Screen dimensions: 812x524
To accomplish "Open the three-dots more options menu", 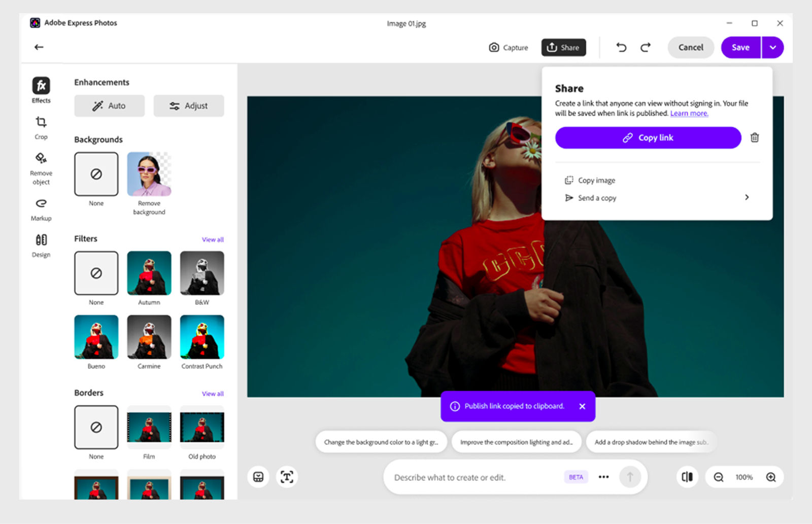I will coord(603,477).
